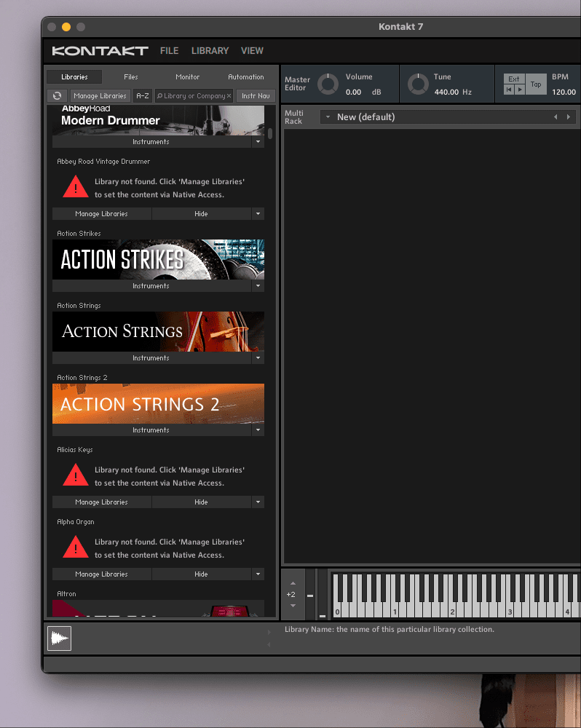Click Manage Libraries under Abbey Road Vintage Drummer

click(x=101, y=213)
